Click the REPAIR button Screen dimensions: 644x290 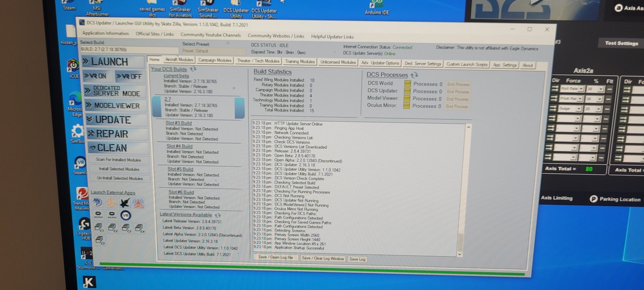pyautogui.click(x=118, y=134)
